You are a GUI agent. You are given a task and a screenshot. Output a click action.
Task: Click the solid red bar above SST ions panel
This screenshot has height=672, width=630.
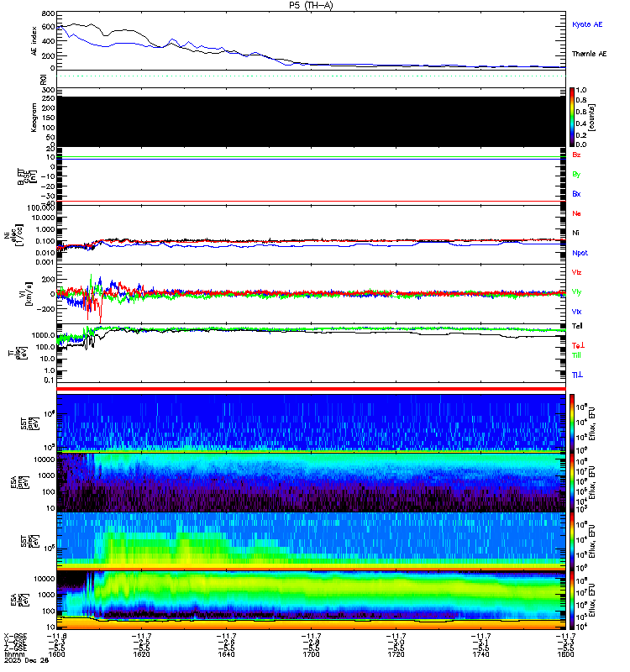pos(311,389)
